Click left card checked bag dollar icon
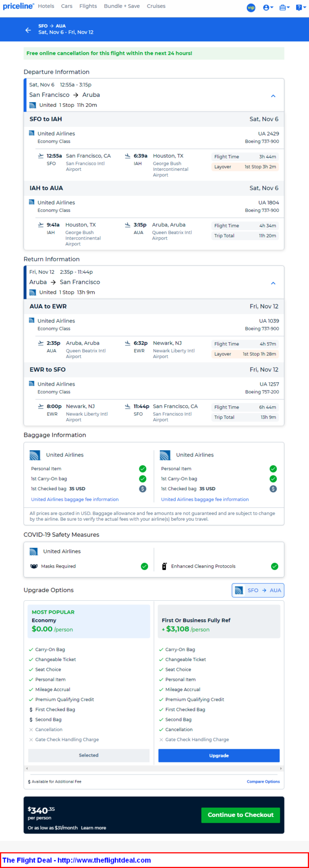 click(143, 489)
